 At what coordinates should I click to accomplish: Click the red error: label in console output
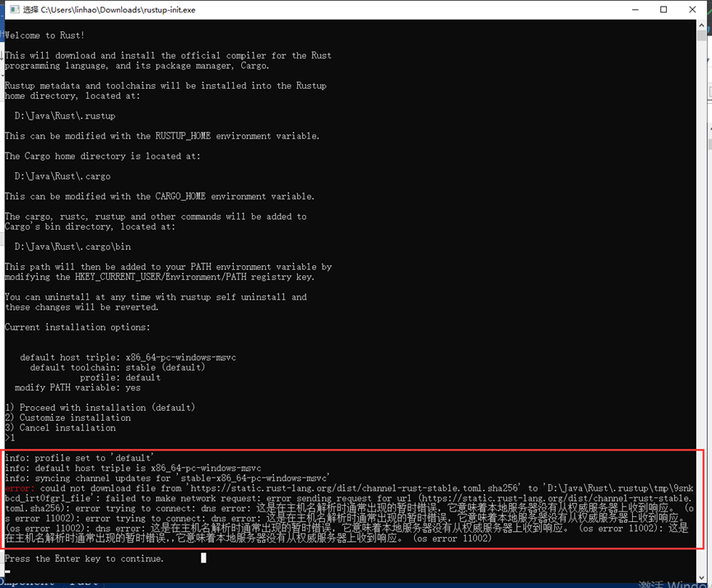(x=15, y=488)
